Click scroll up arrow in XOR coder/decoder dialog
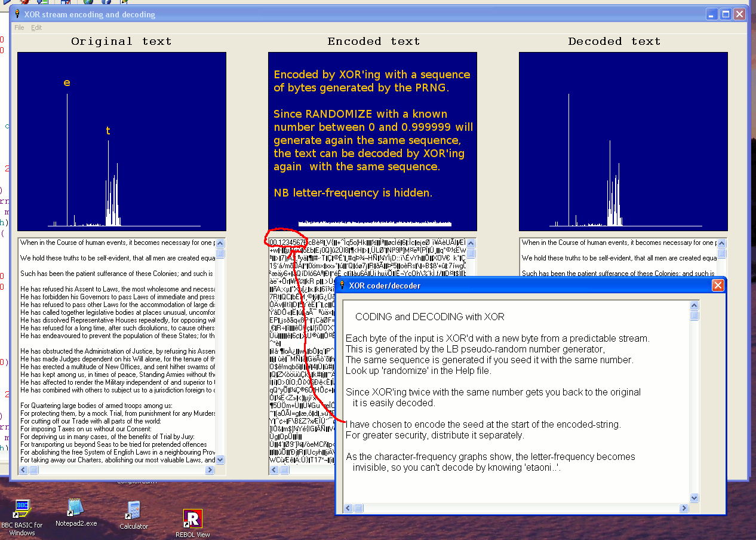This screenshot has height=540, width=756. (694, 306)
